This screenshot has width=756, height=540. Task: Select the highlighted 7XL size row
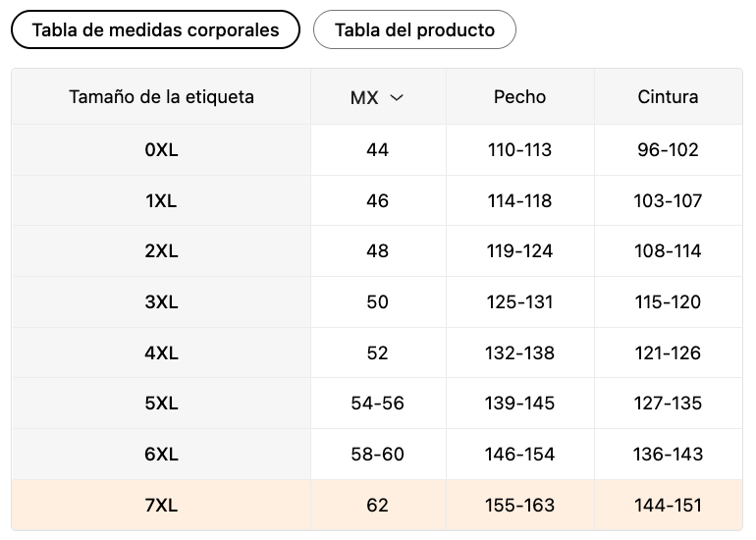[x=161, y=506]
